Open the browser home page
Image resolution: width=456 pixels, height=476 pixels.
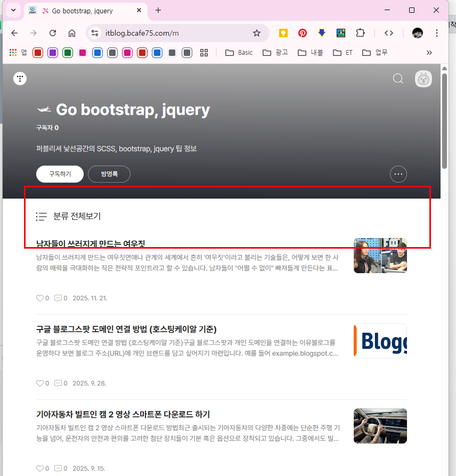tap(72, 33)
